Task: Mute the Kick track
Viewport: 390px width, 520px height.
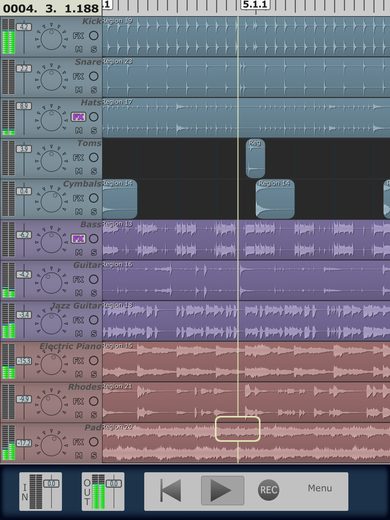Action: pyautogui.click(x=79, y=49)
